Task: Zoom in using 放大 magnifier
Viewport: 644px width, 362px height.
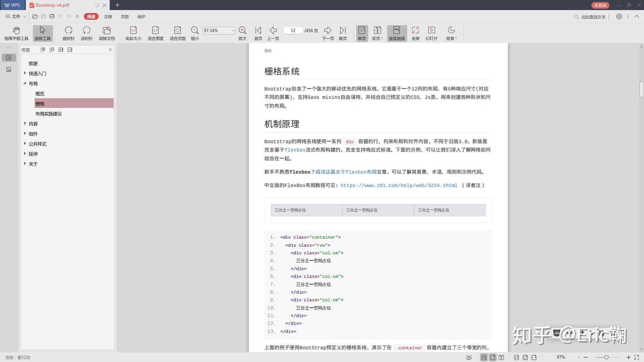Action: [x=243, y=34]
